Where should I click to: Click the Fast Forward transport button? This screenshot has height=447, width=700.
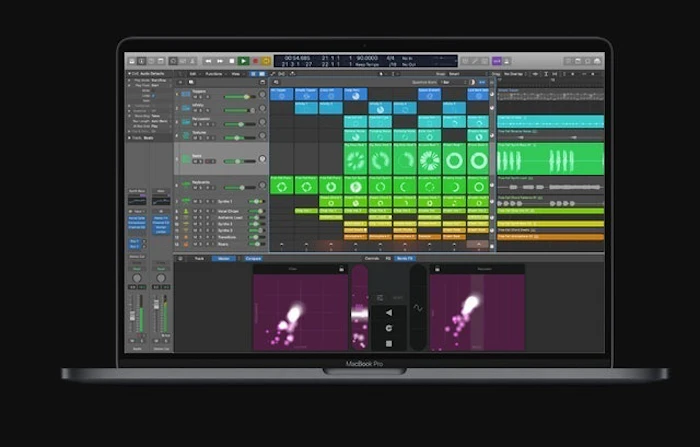220,61
